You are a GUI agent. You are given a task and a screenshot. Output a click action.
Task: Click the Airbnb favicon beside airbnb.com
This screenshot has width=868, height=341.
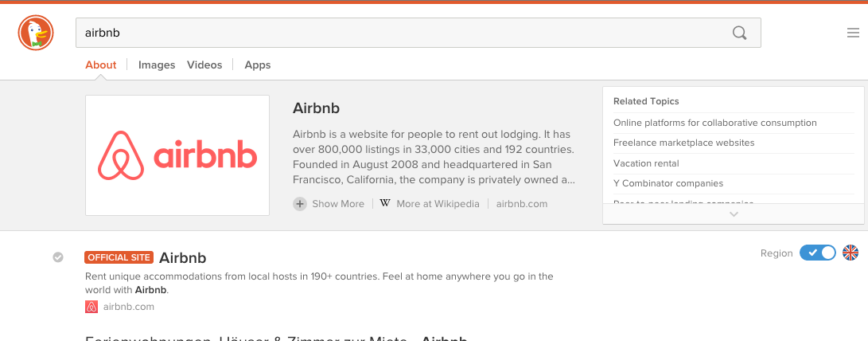[91, 307]
